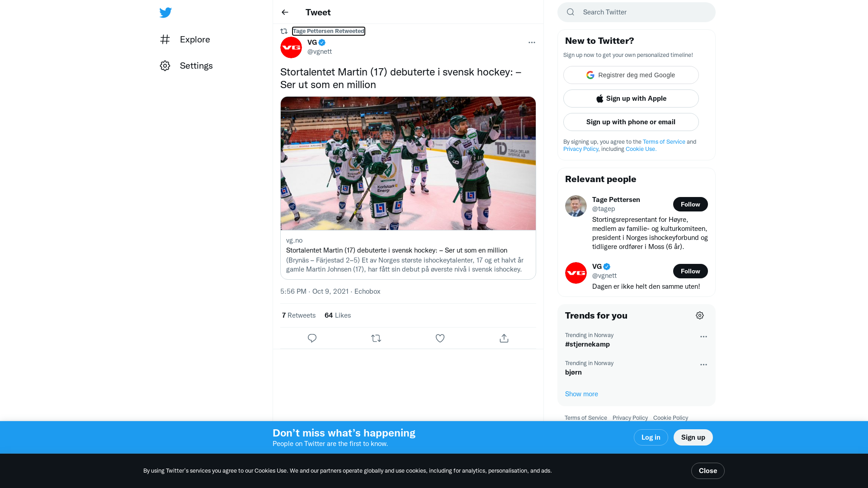Viewport: 868px width, 488px height.
Task: View the 64 Likes list
Action: (x=338, y=315)
